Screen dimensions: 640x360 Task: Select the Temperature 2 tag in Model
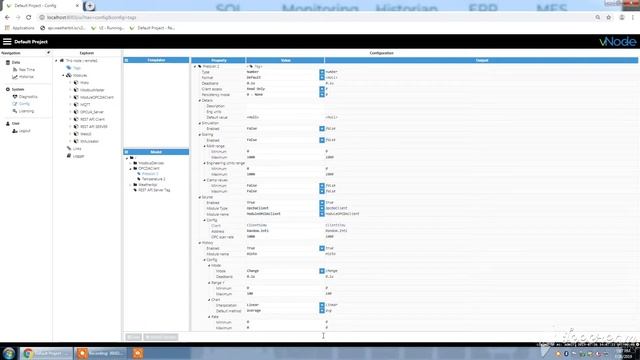point(153,179)
